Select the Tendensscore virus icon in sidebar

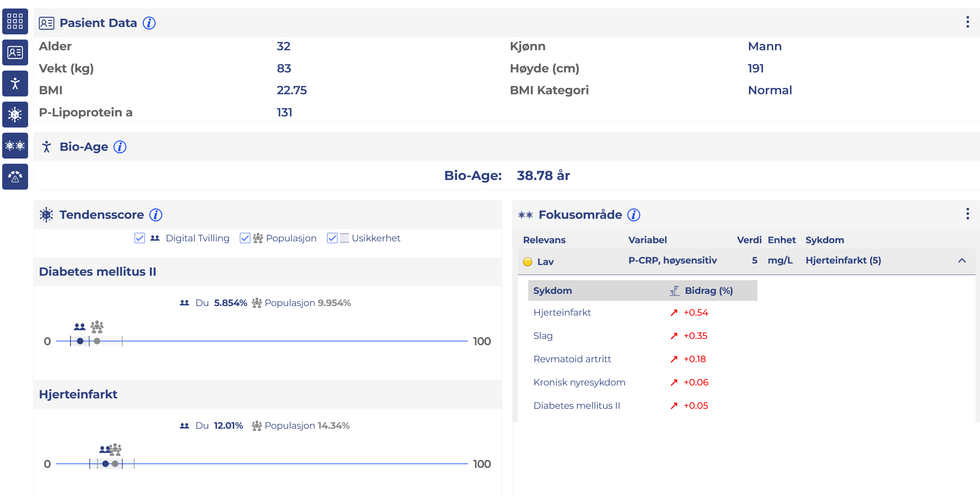coord(15,114)
